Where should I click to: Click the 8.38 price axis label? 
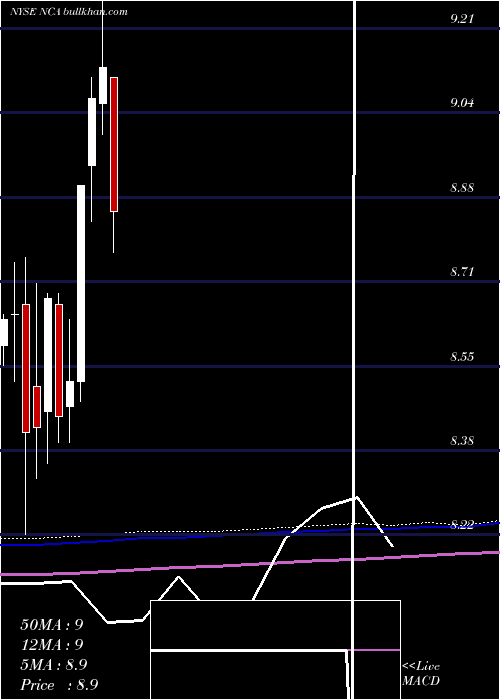(462, 441)
